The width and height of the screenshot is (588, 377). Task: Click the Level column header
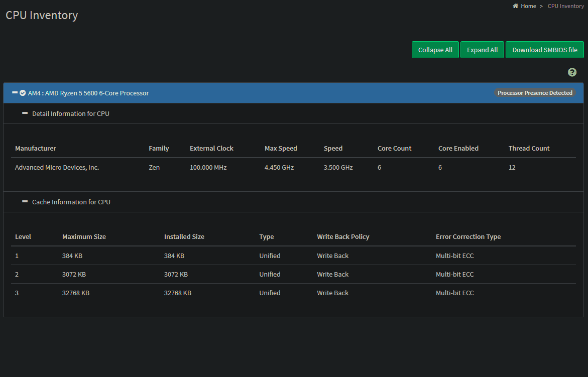pyautogui.click(x=23, y=237)
